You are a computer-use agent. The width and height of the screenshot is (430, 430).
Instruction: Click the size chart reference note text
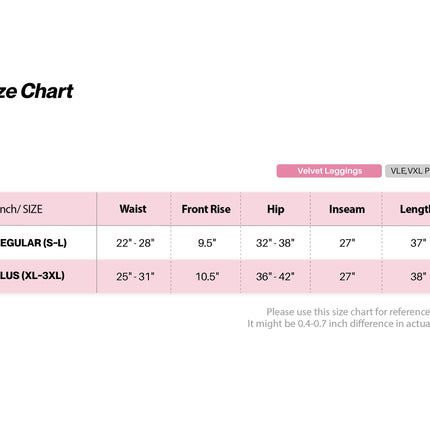point(339,318)
